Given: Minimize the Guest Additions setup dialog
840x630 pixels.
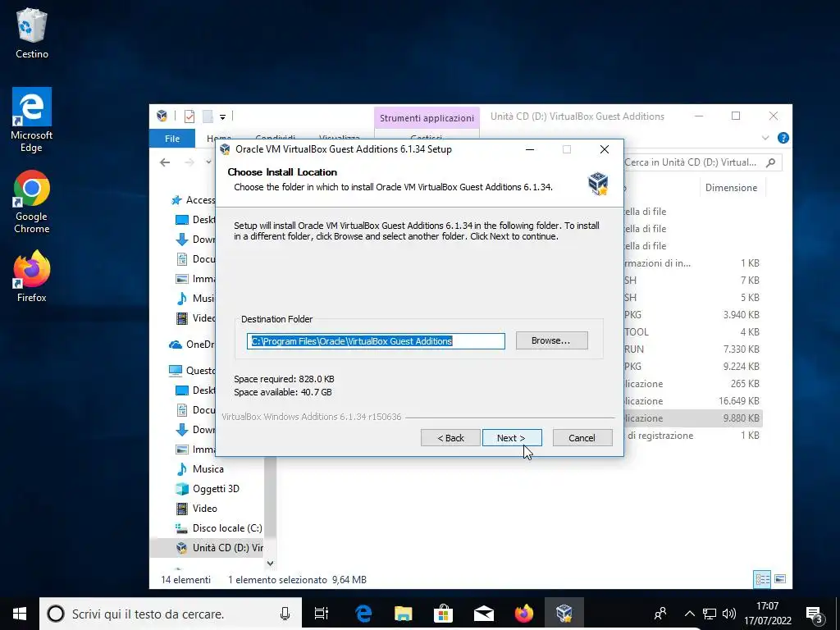Looking at the screenshot, I should coord(530,149).
